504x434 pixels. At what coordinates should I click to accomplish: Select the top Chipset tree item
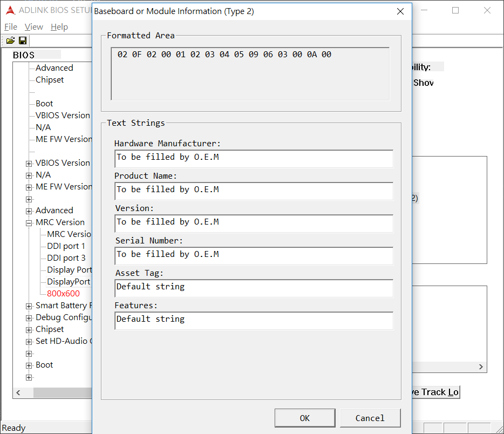coord(50,80)
